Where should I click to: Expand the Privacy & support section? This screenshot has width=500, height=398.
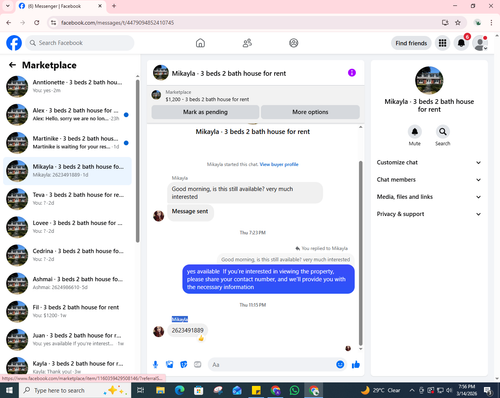point(429,214)
